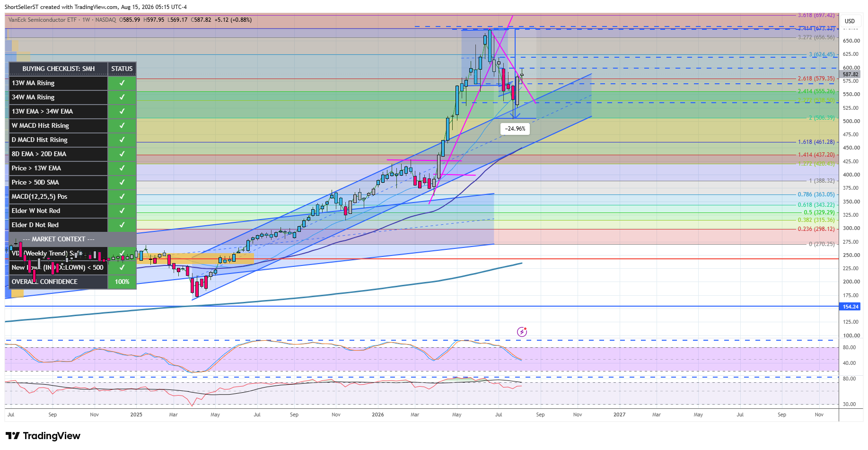The width and height of the screenshot is (868, 450).
Task: Click the 30.00 level on the bottom oscillator scale
Action: coord(850,405)
